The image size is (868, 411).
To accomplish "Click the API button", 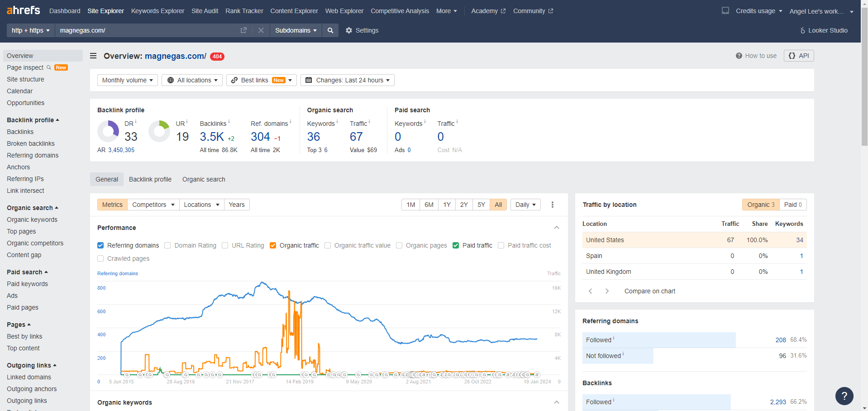I will pyautogui.click(x=799, y=56).
